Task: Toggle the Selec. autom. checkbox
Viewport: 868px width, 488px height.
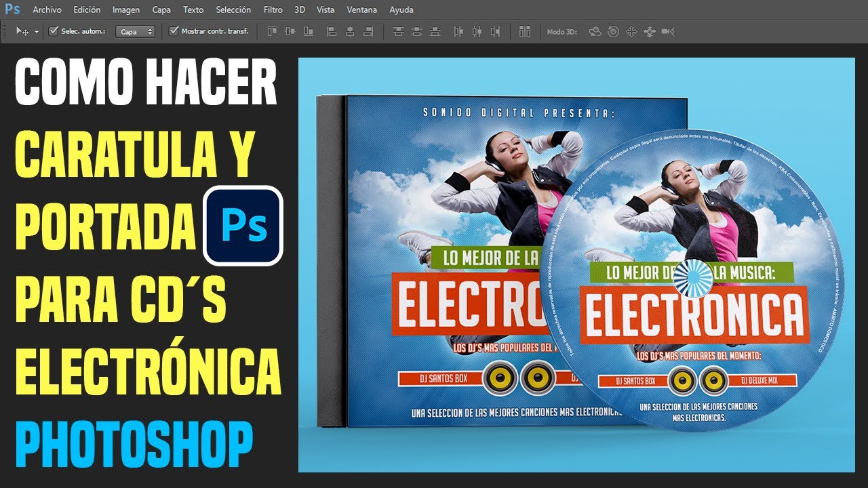Action: (54, 31)
